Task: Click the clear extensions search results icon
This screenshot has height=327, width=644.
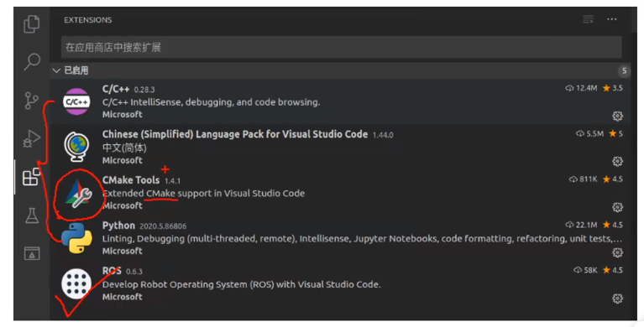Action: point(588,19)
